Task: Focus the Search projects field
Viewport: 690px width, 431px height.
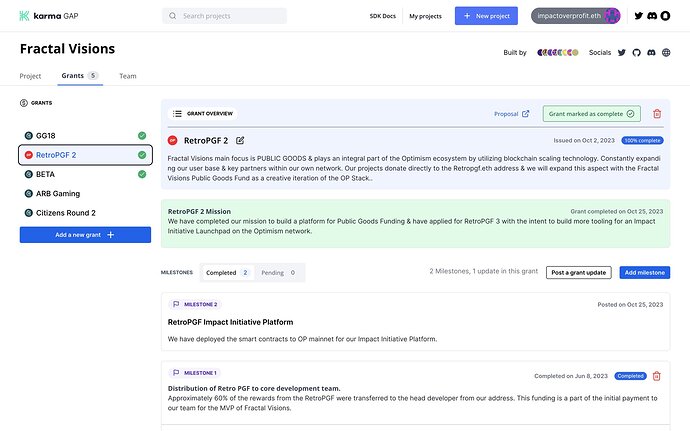Action: click(x=224, y=16)
